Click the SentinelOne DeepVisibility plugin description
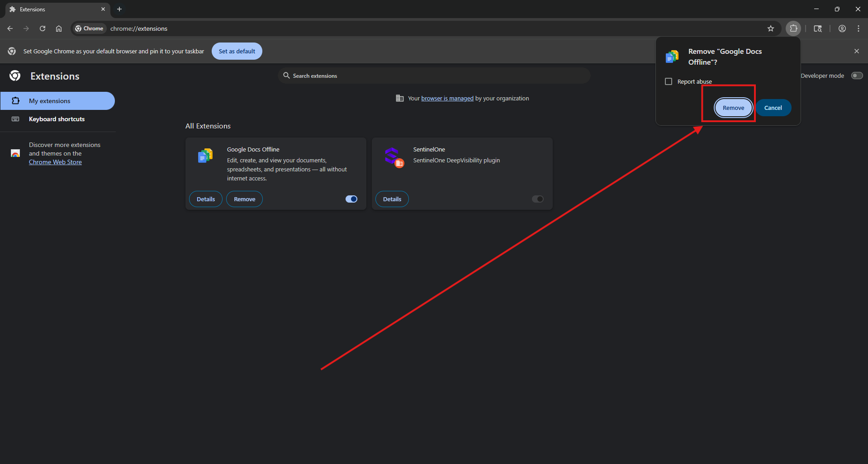The width and height of the screenshot is (868, 464). tap(456, 160)
